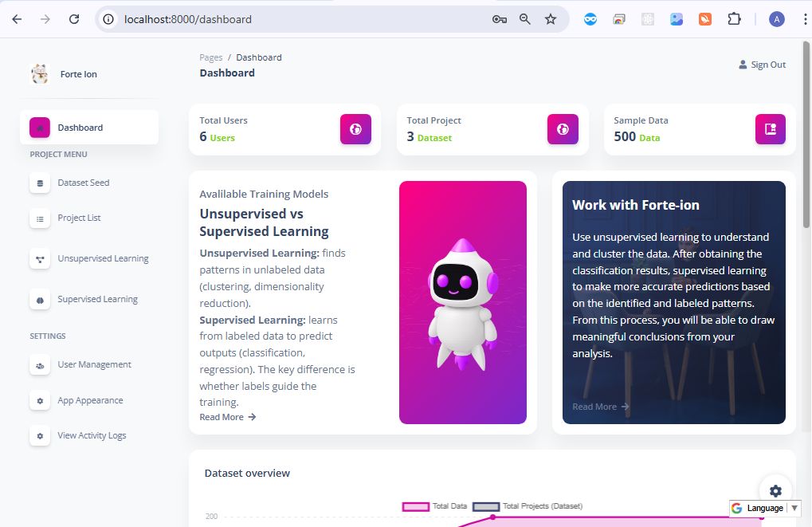
Task: Click the Pages breadcrumb link
Action: 210,57
